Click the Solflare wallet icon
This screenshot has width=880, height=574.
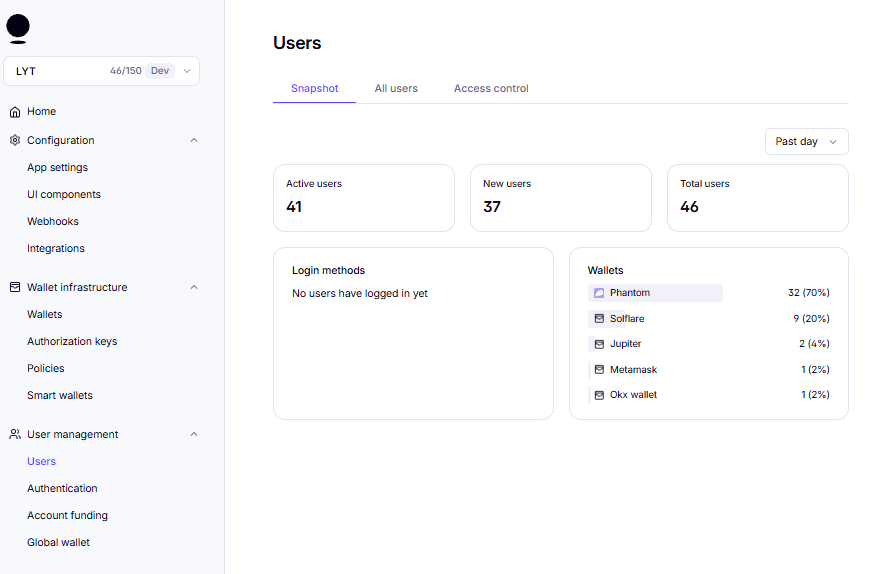point(599,319)
